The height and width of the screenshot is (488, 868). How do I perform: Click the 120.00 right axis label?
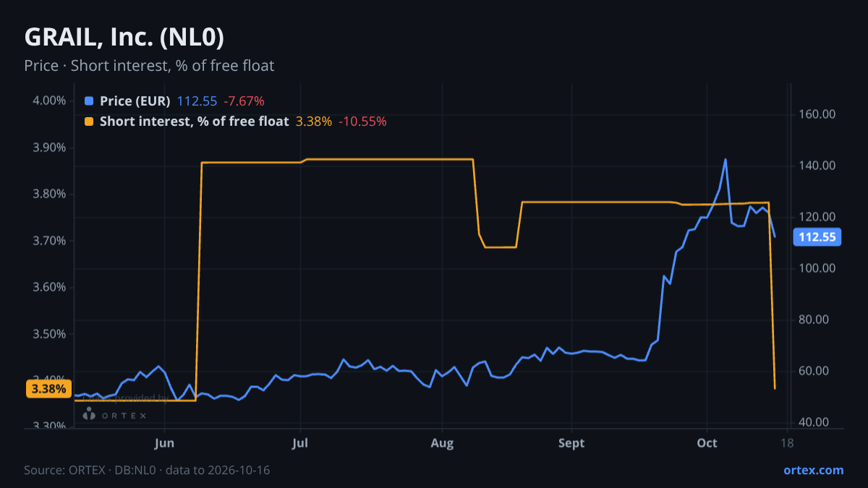click(x=817, y=217)
